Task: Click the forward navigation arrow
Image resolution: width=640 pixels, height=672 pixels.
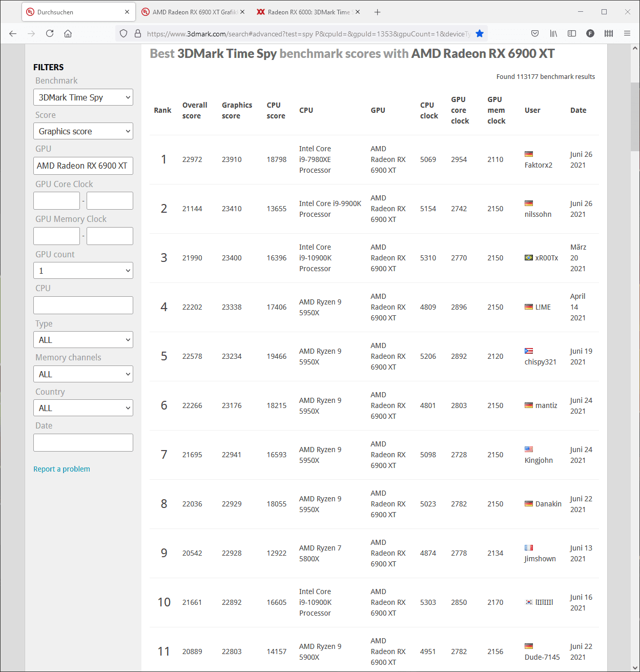Action: [x=31, y=33]
